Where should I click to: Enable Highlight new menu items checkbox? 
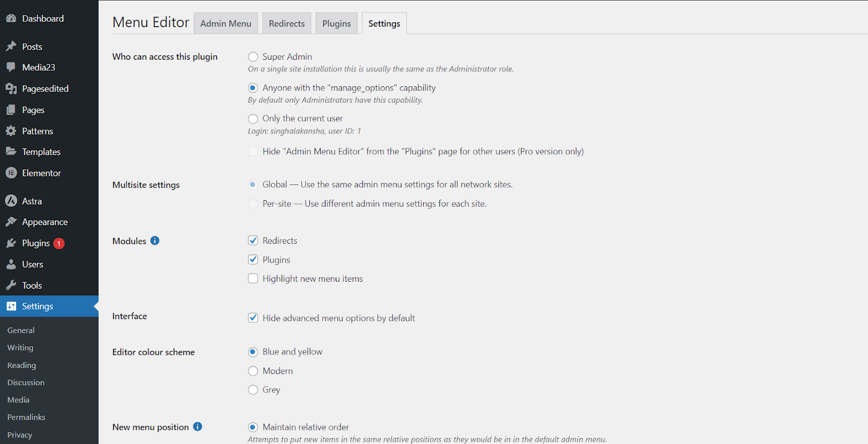(253, 278)
